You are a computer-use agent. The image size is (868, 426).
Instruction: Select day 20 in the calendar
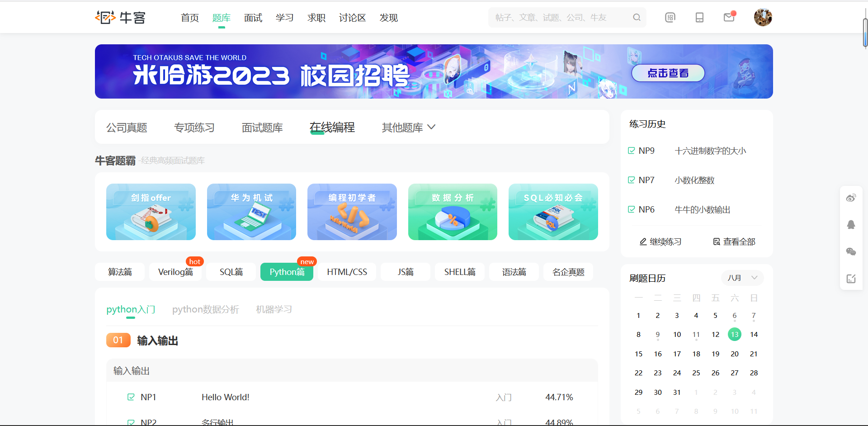pyautogui.click(x=735, y=354)
